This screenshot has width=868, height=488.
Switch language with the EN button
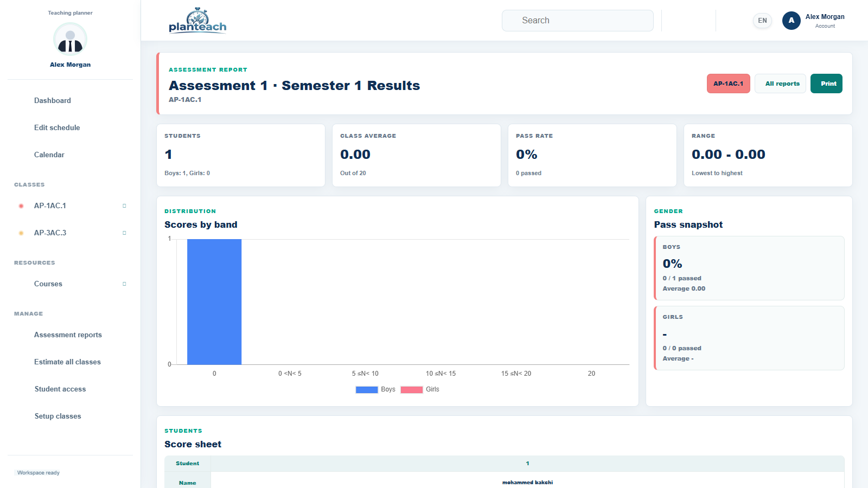tap(762, 21)
